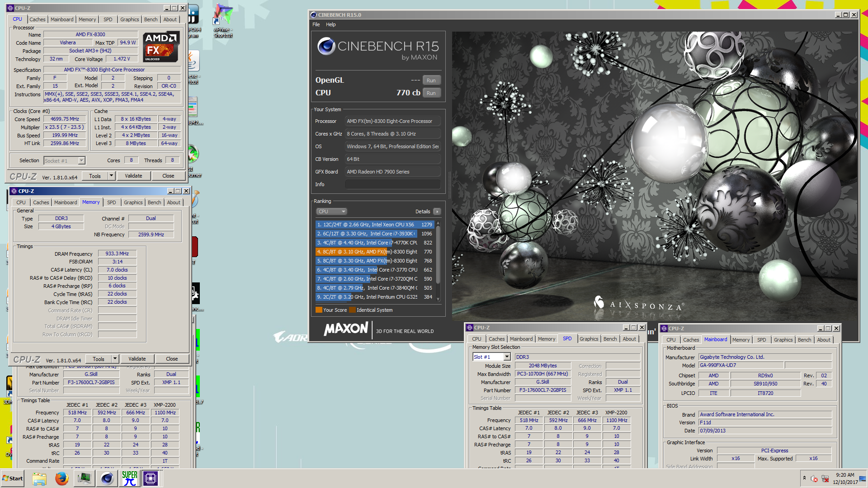Open the Windows Explorer taskbar icon
The image size is (868, 488).
[39, 478]
